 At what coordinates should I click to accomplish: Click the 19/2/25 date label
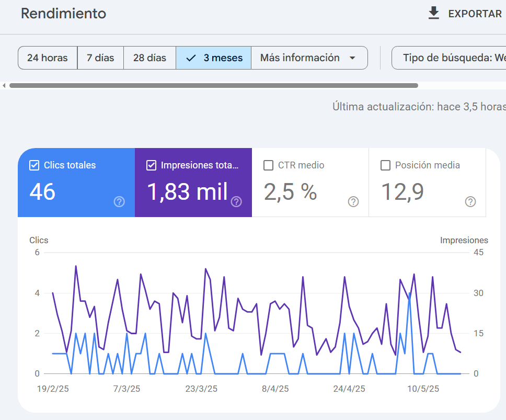(53, 389)
